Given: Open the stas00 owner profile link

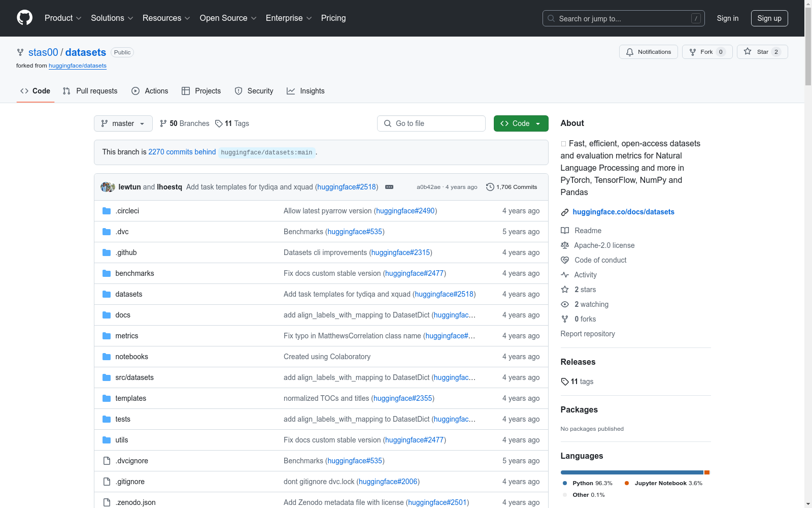Looking at the screenshot, I should click(43, 52).
